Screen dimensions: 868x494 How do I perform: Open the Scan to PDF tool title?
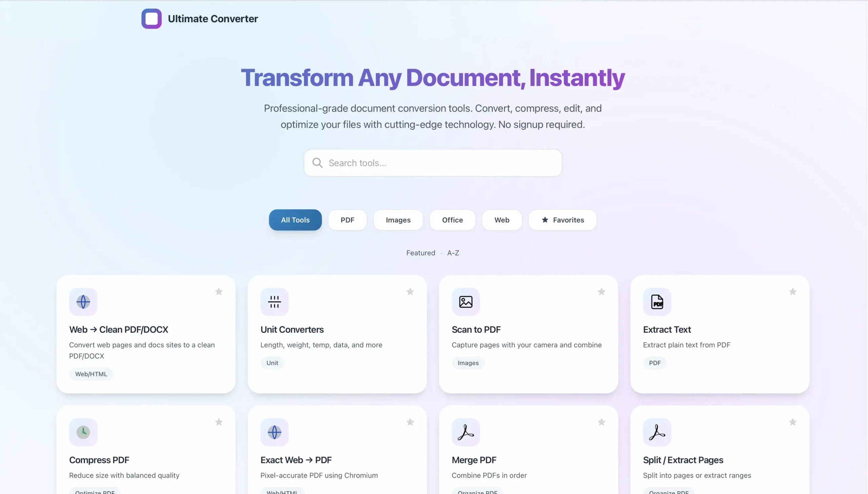[476, 329]
